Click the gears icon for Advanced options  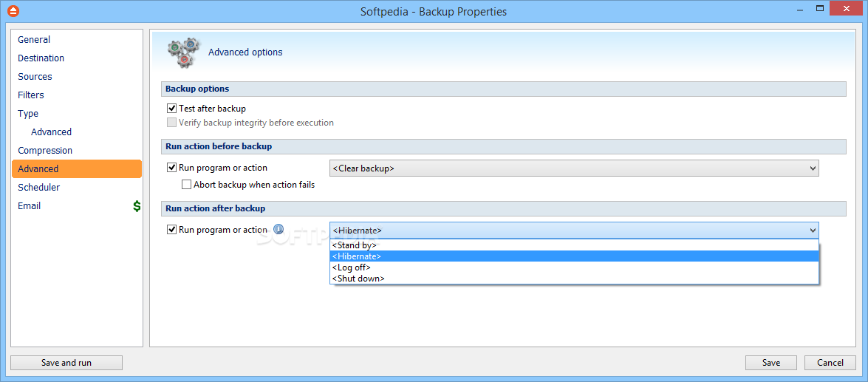click(x=181, y=52)
